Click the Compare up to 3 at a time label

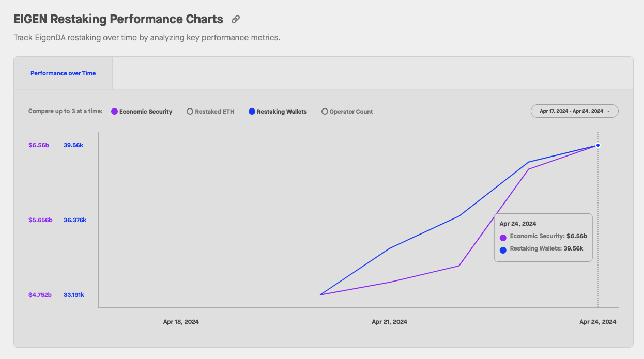click(x=66, y=112)
